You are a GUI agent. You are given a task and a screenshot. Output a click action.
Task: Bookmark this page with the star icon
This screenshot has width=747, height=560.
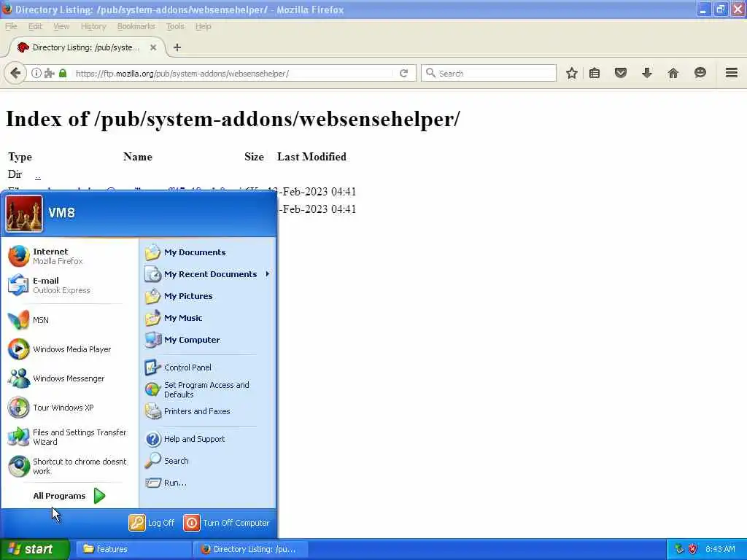tap(572, 74)
